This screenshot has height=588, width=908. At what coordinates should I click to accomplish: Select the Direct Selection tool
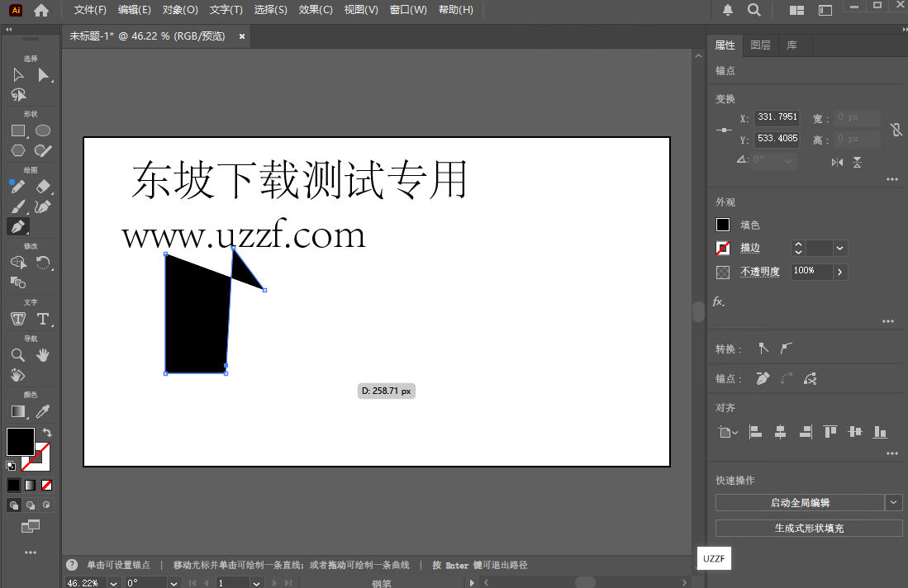click(x=41, y=74)
